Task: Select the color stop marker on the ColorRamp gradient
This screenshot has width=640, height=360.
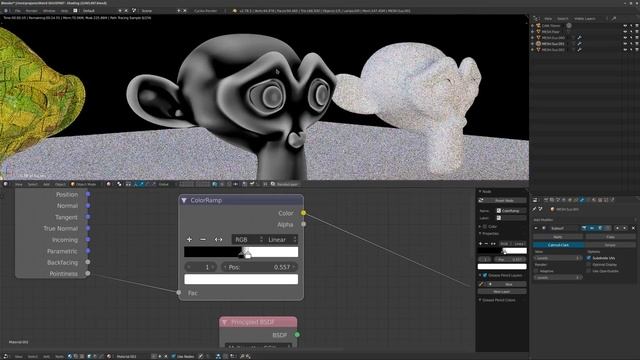Action: pos(247,254)
